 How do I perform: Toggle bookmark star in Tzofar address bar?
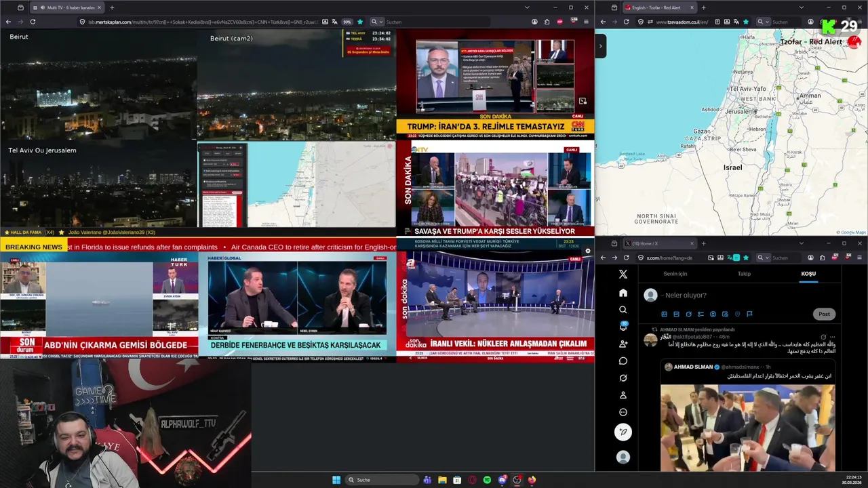pyautogui.click(x=746, y=22)
